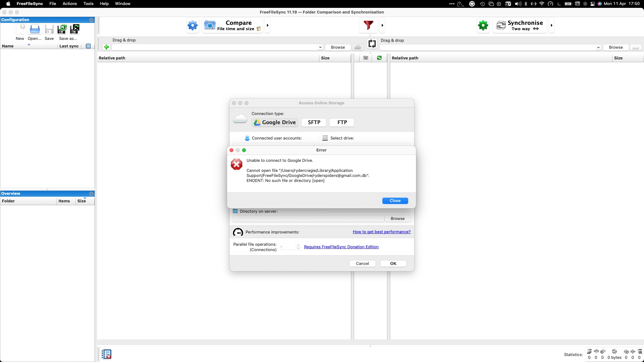Open the Wi-Fi status menu
The height and width of the screenshot is (362, 644).
tap(541, 4)
